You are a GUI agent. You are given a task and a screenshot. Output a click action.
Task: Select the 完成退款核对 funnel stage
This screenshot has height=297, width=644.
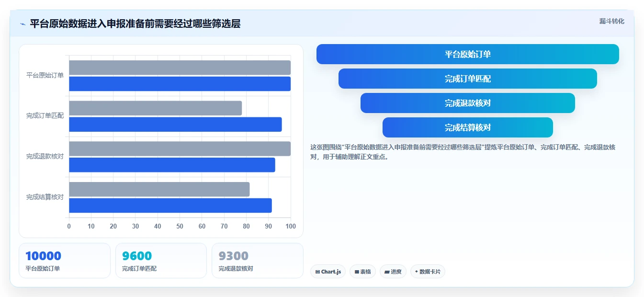click(x=468, y=103)
